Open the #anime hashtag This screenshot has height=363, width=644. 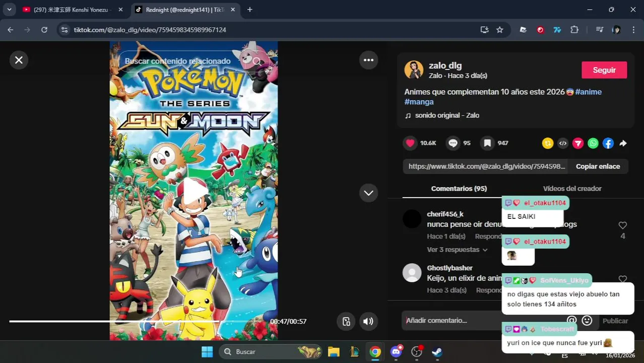click(588, 92)
